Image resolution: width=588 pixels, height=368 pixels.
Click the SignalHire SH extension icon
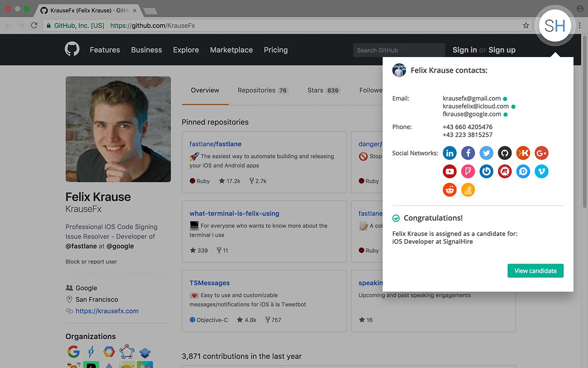[555, 26]
